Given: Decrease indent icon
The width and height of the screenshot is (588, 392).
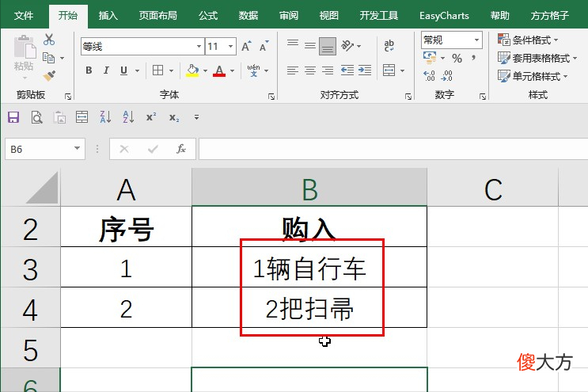Looking at the screenshot, I should tap(347, 70).
